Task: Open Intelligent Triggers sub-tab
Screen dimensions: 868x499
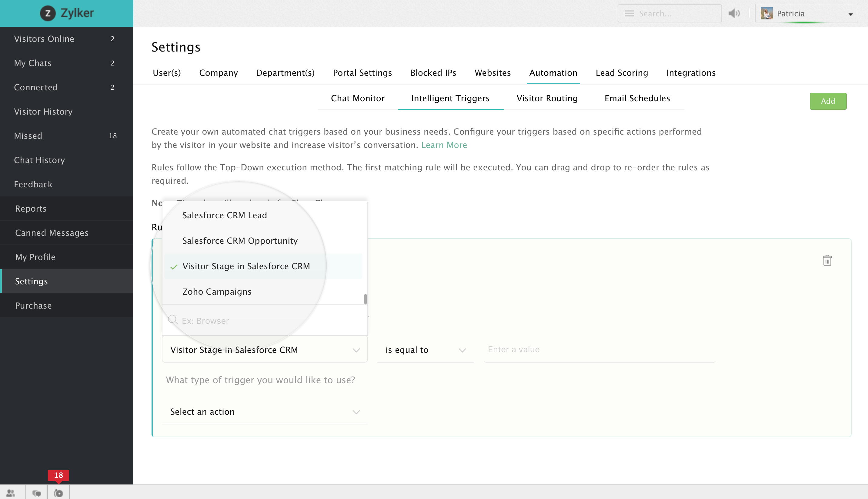Action: pos(450,98)
